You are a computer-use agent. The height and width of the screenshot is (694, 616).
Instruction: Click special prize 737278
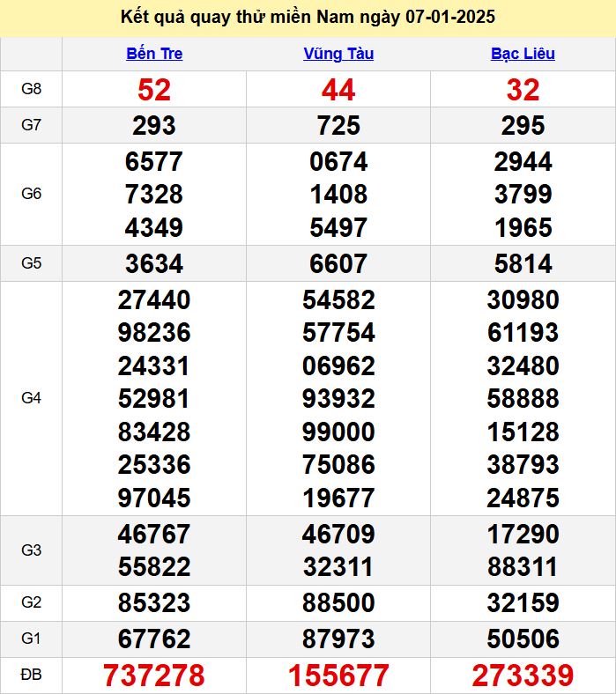coord(154,676)
